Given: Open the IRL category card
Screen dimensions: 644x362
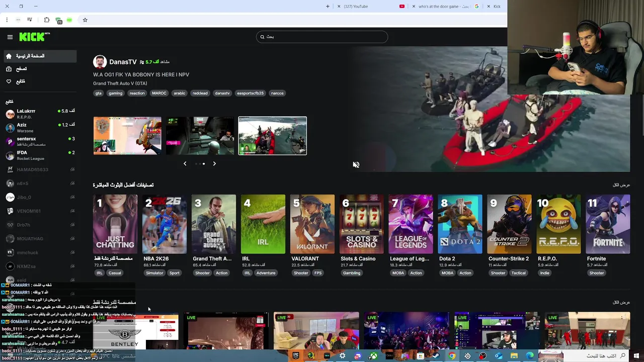Looking at the screenshot, I should click(x=263, y=224).
